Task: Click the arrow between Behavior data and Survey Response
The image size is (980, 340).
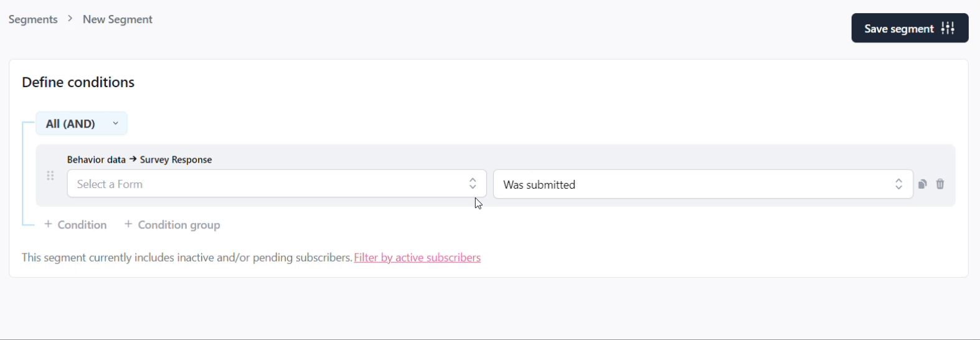Action: tap(133, 159)
